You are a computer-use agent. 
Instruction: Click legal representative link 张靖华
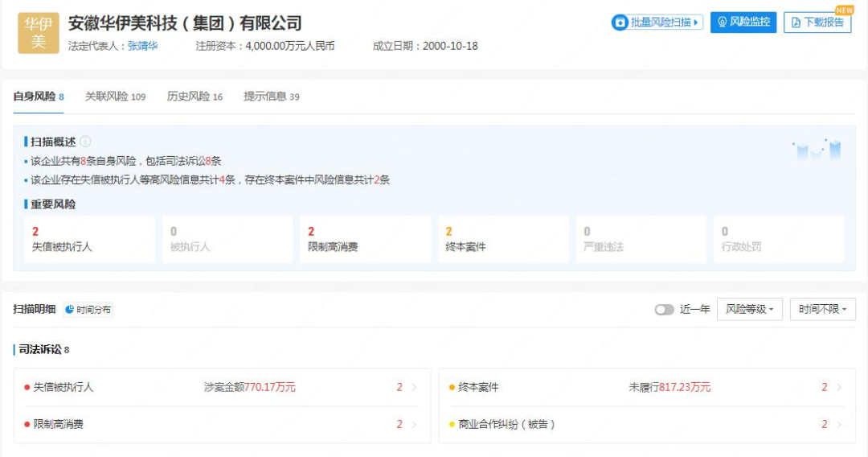(142, 46)
